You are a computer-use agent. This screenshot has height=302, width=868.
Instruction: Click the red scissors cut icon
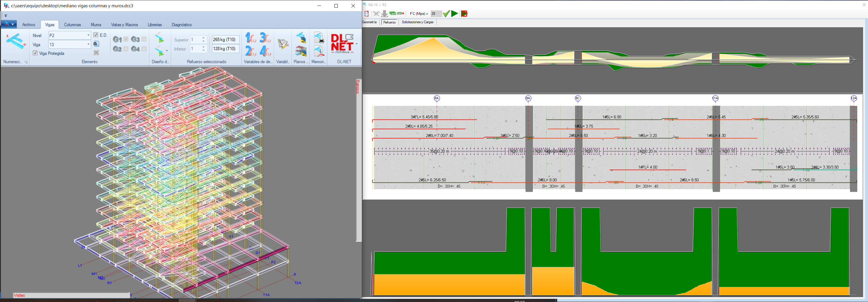(x=376, y=14)
